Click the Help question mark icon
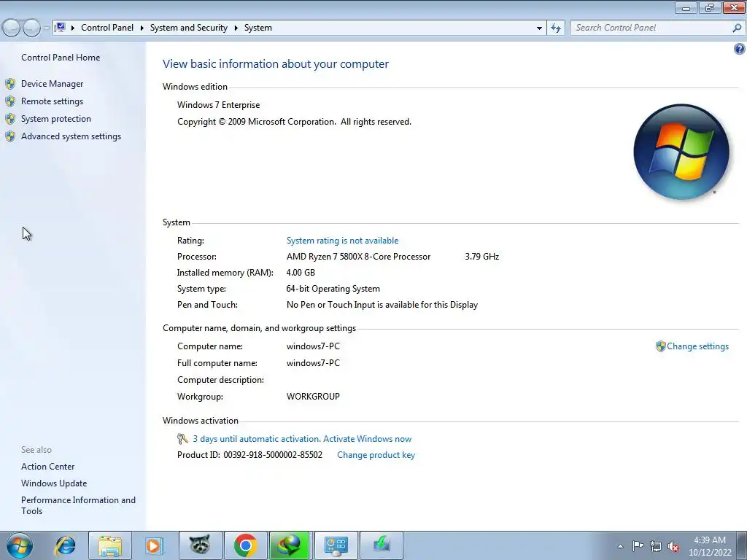This screenshot has width=747, height=560. pos(740,49)
